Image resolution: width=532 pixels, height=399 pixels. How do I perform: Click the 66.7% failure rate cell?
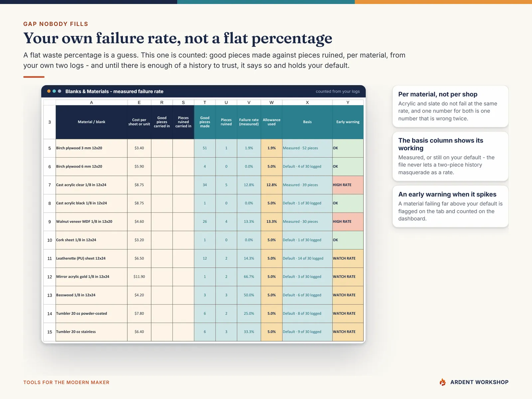[249, 277]
